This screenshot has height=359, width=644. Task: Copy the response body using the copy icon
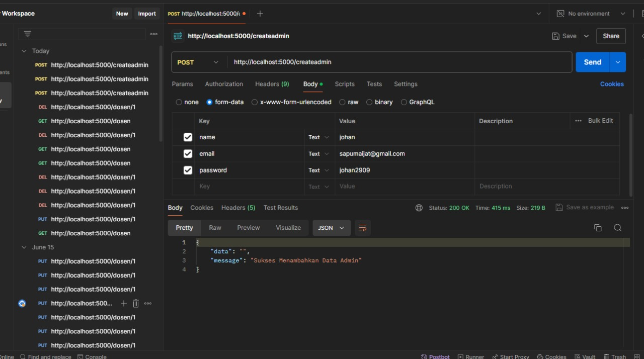point(598,228)
